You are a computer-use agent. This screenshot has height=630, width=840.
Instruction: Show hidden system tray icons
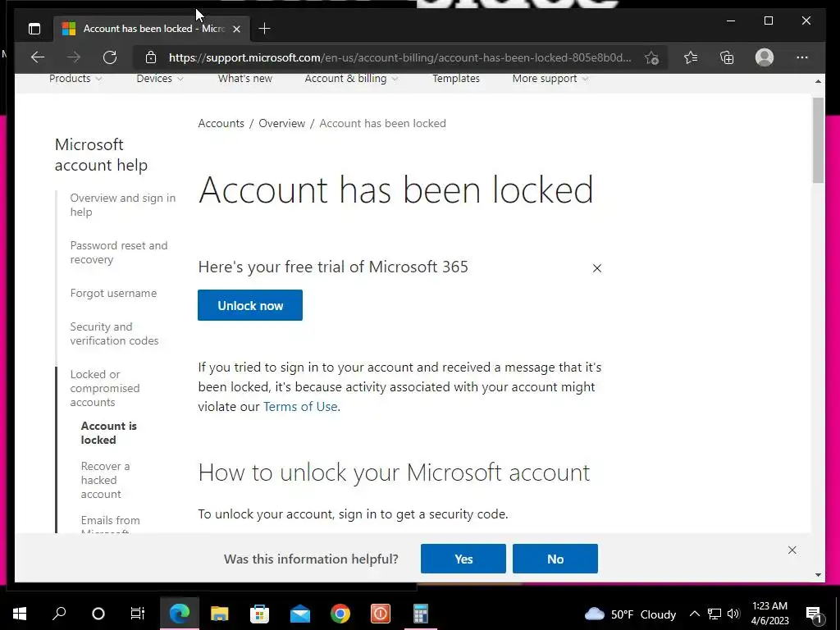coord(694,614)
